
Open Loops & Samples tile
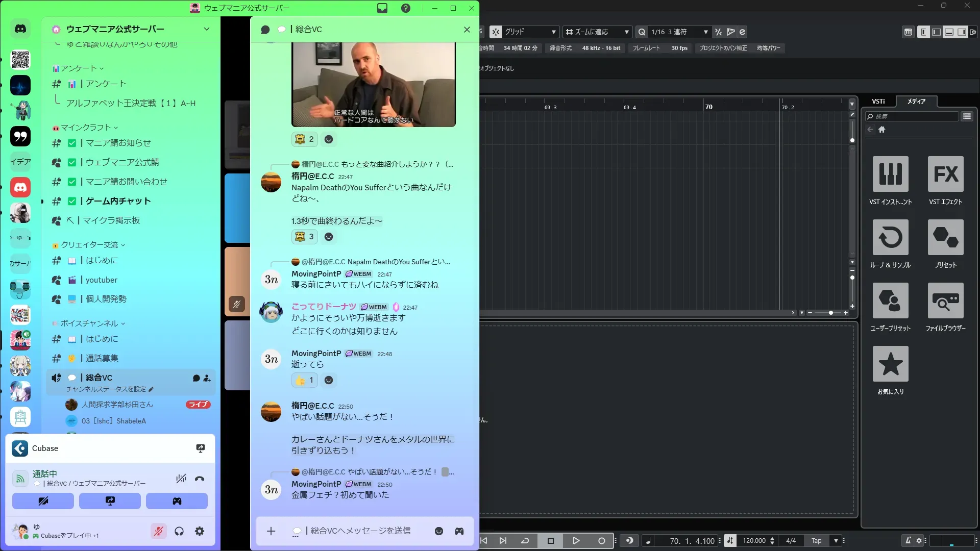890,237
